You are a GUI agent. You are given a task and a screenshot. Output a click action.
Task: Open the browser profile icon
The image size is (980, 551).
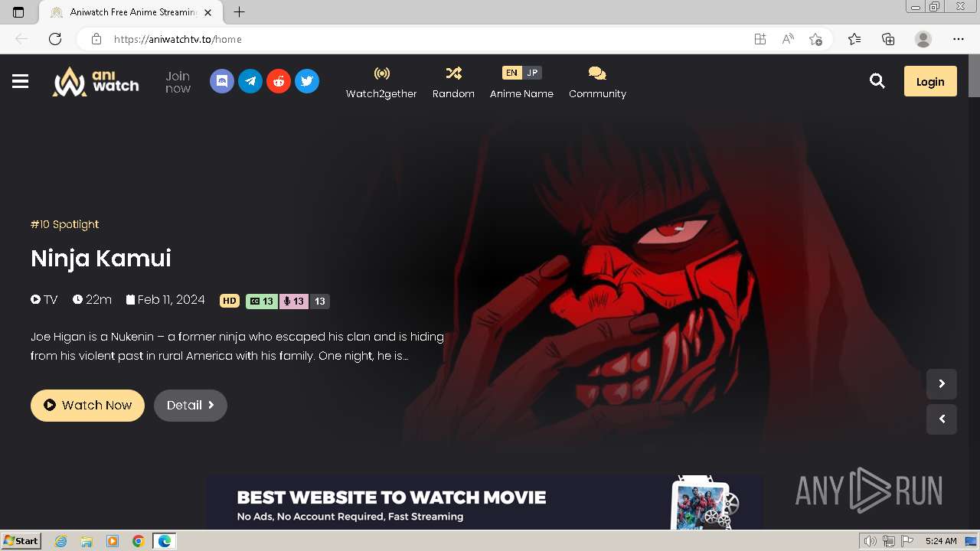click(x=923, y=39)
